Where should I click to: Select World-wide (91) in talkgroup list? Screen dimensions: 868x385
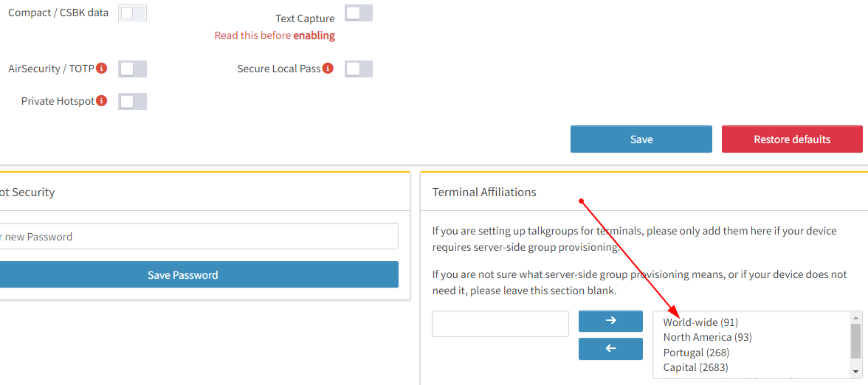[700, 322]
